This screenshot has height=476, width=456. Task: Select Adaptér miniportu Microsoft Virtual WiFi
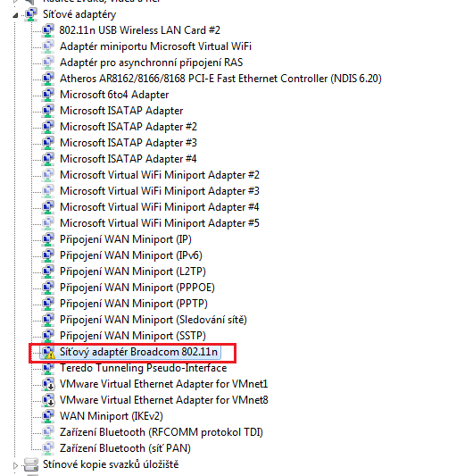point(155,46)
